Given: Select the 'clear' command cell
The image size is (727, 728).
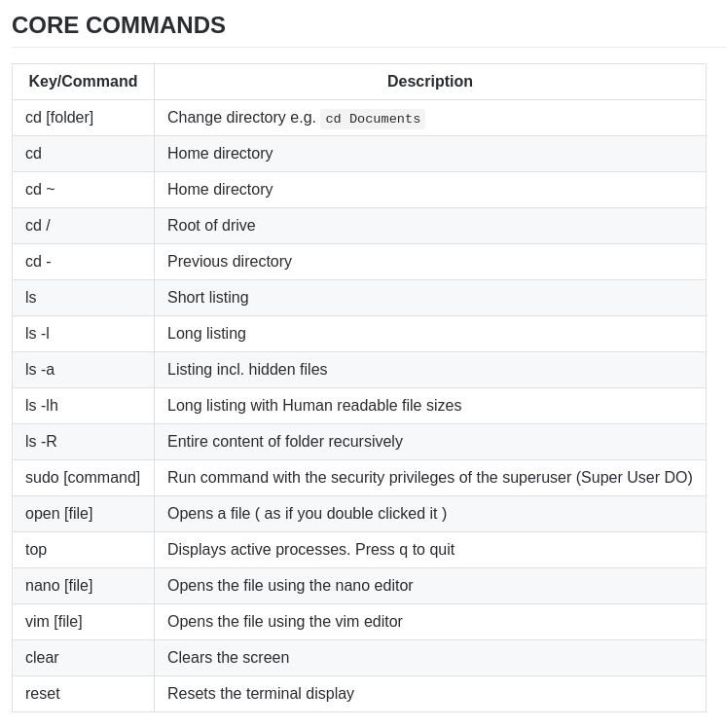Looking at the screenshot, I should [83, 657].
